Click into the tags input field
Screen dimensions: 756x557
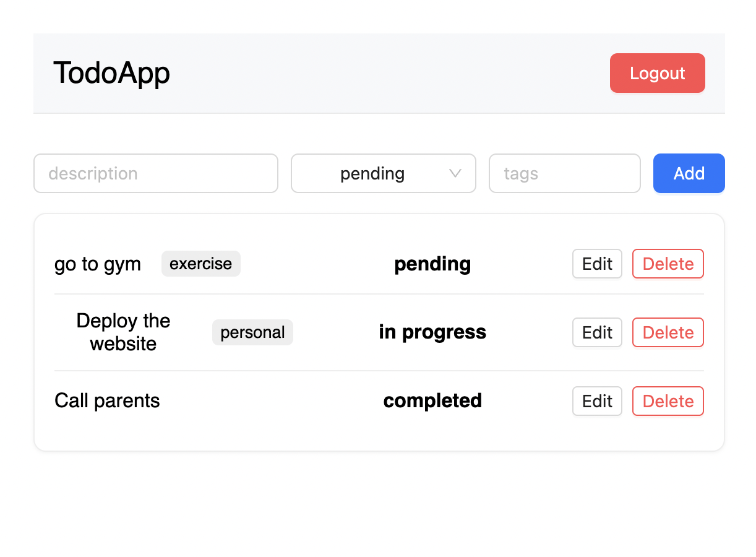pos(564,173)
